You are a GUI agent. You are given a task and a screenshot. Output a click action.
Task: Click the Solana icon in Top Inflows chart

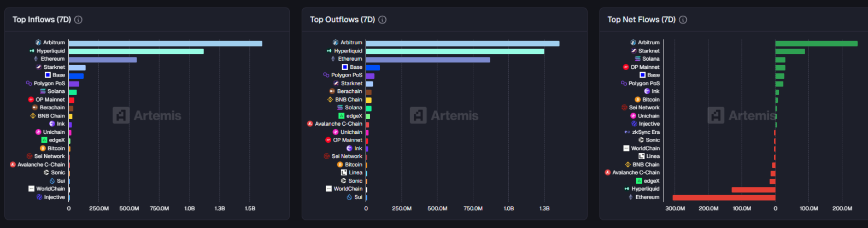[43, 91]
